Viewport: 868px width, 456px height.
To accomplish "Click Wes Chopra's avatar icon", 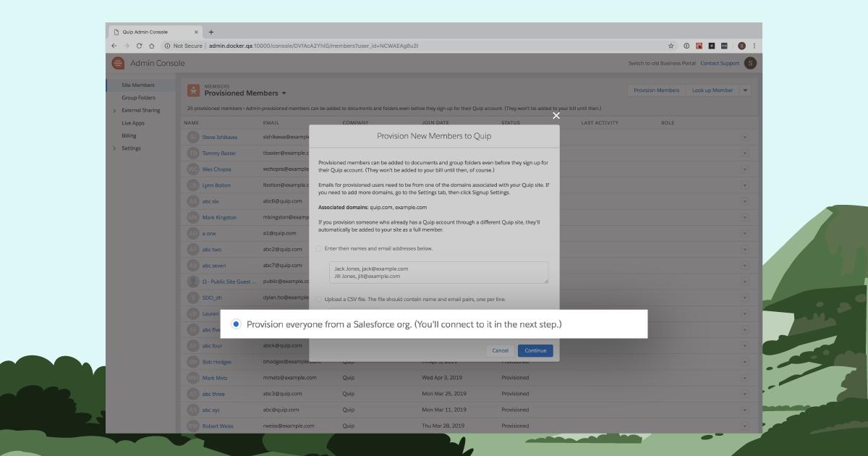I will [193, 169].
